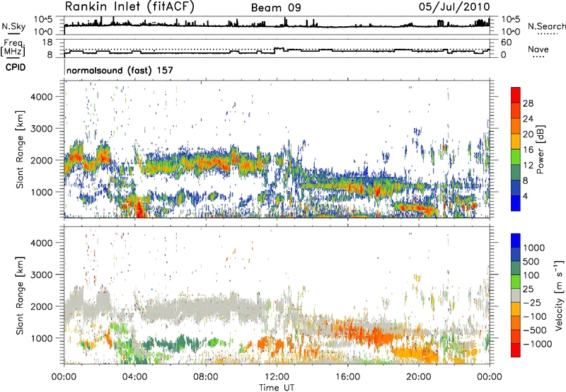Click the '20:00' time tick label

(419, 377)
